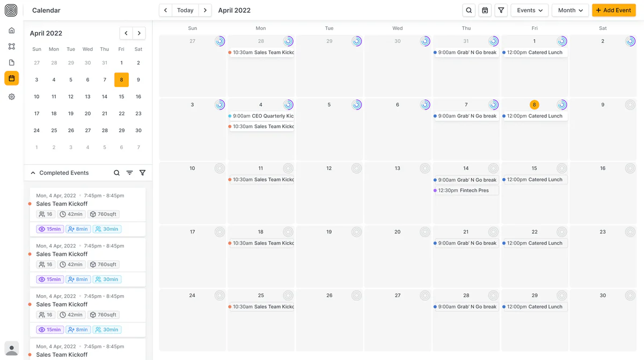This screenshot has height=360, width=644.
Task: Select the highlighted Calendar sidebar icon
Action: coord(12,78)
